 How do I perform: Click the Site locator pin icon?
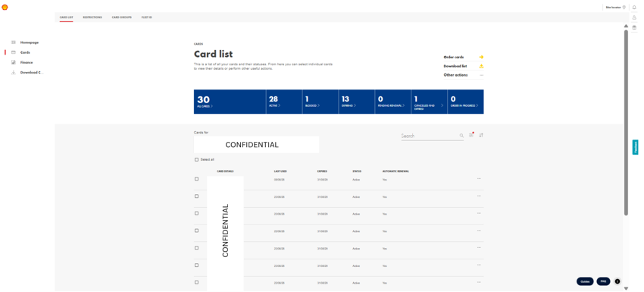pyautogui.click(x=624, y=8)
